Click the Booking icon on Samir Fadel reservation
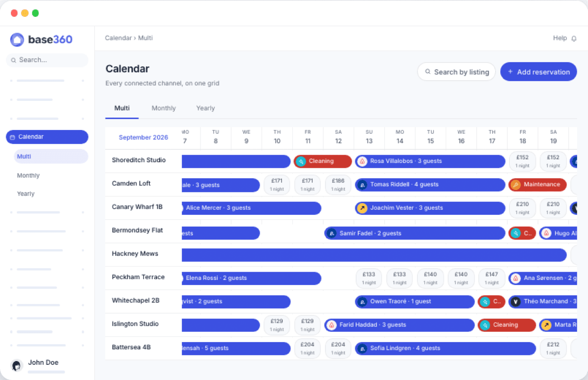Screen dimensions: 588x380 tap(331, 233)
